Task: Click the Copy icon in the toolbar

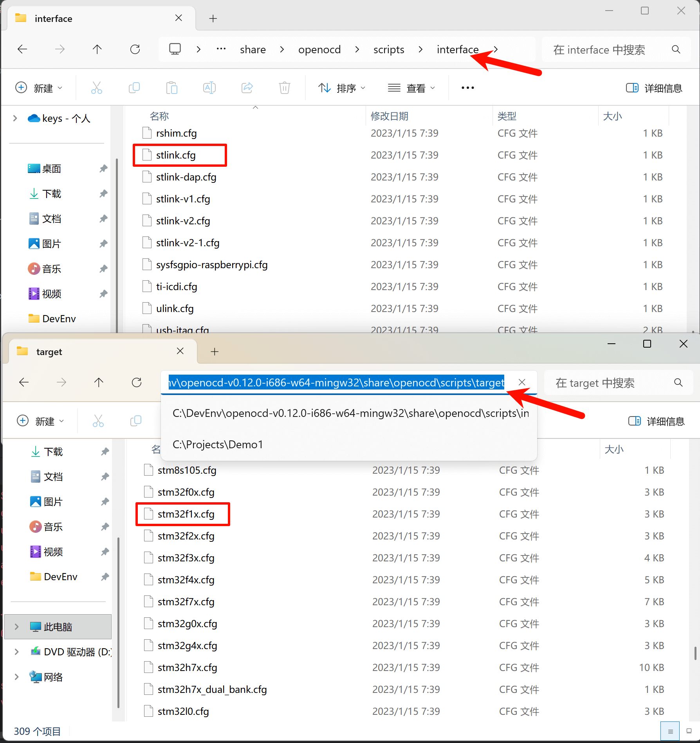Action: (x=134, y=88)
